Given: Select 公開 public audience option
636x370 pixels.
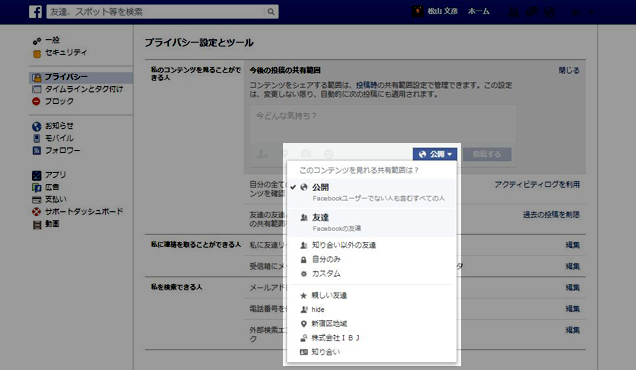Looking at the screenshot, I should click(x=372, y=193).
